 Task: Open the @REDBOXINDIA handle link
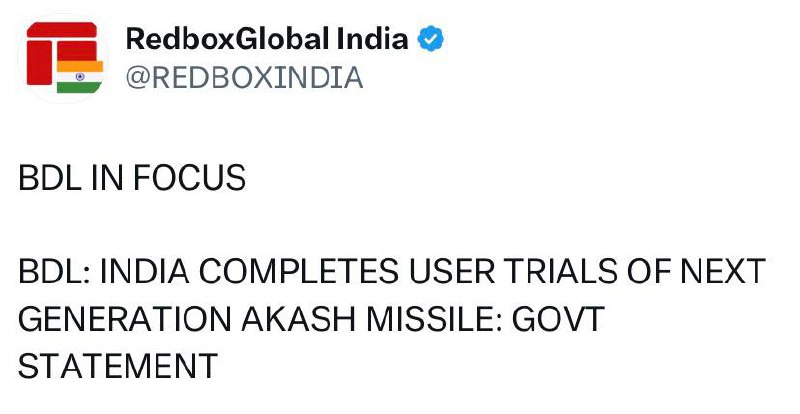[x=243, y=78]
